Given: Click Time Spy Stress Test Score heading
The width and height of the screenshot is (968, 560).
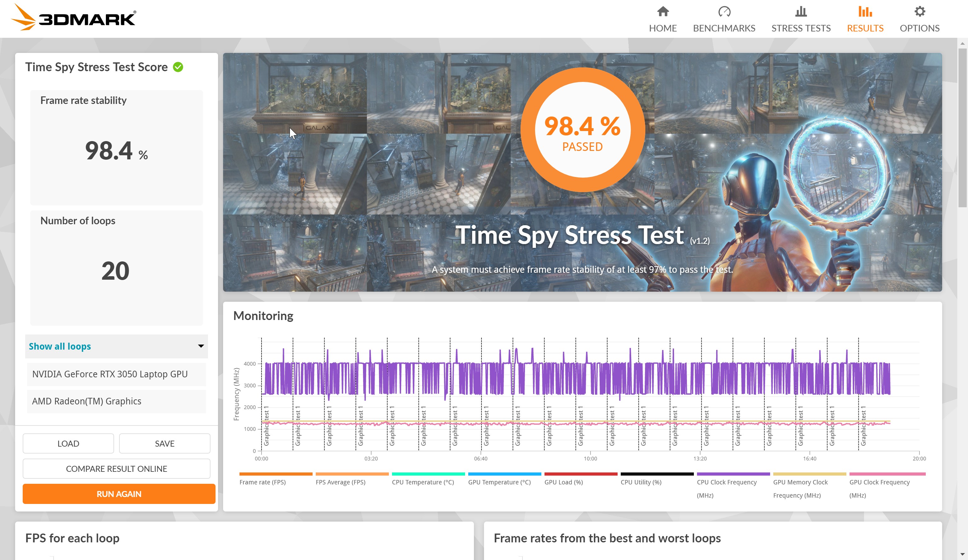Looking at the screenshot, I should tap(96, 67).
